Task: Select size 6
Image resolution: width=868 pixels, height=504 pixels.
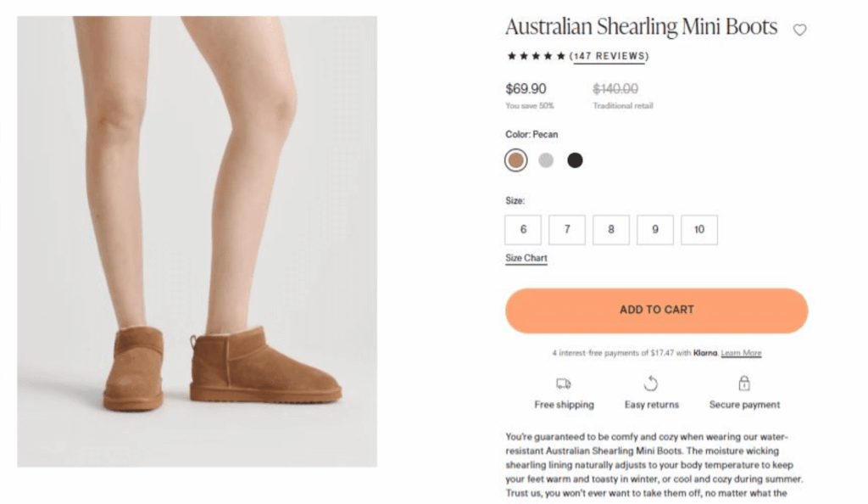Action: coord(523,229)
